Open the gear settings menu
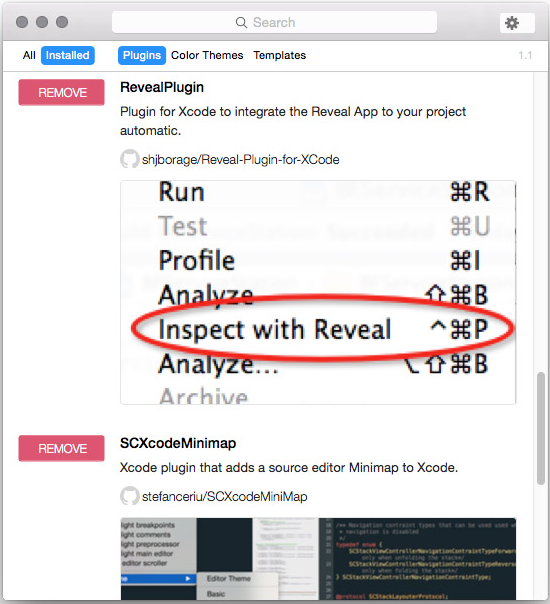Screen dimensions: 550x604 coord(517,23)
